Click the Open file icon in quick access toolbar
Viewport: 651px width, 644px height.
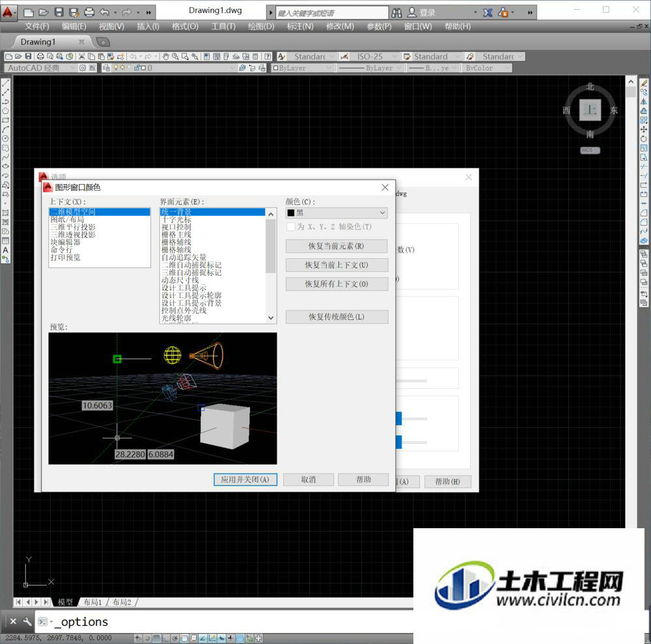[44, 12]
